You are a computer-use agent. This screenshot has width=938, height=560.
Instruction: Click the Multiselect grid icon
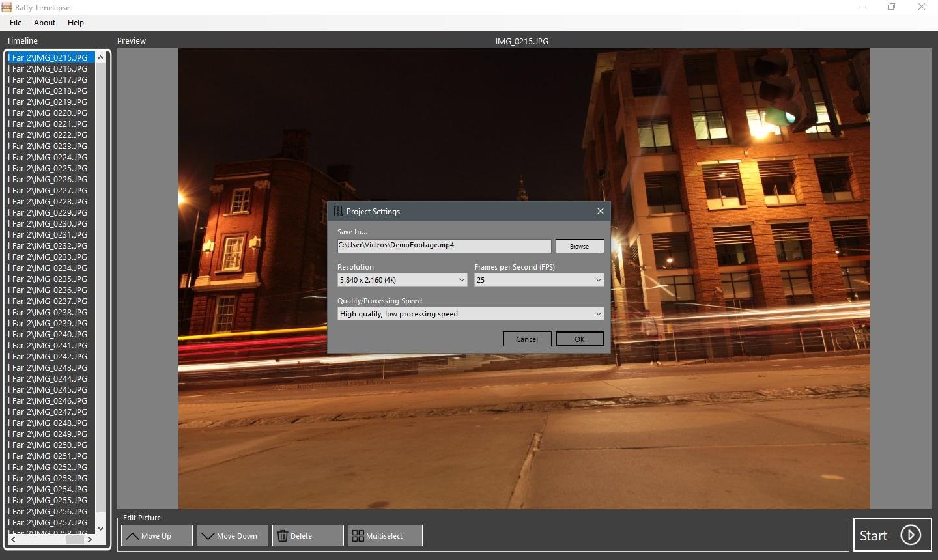click(x=358, y=536)
